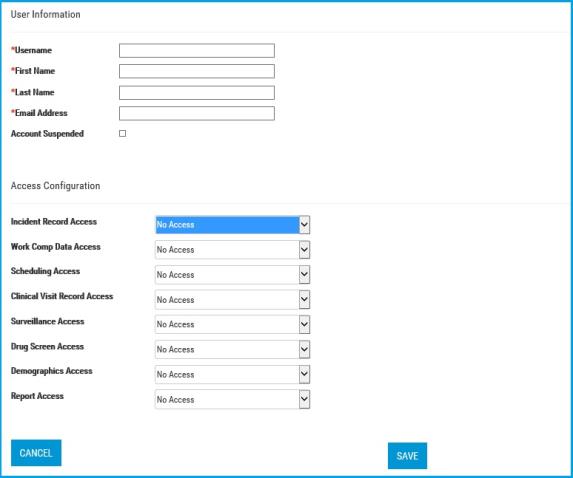
Task: Click the Incident Record Access label
Action: pyautogui.click(x=54, y=221)
